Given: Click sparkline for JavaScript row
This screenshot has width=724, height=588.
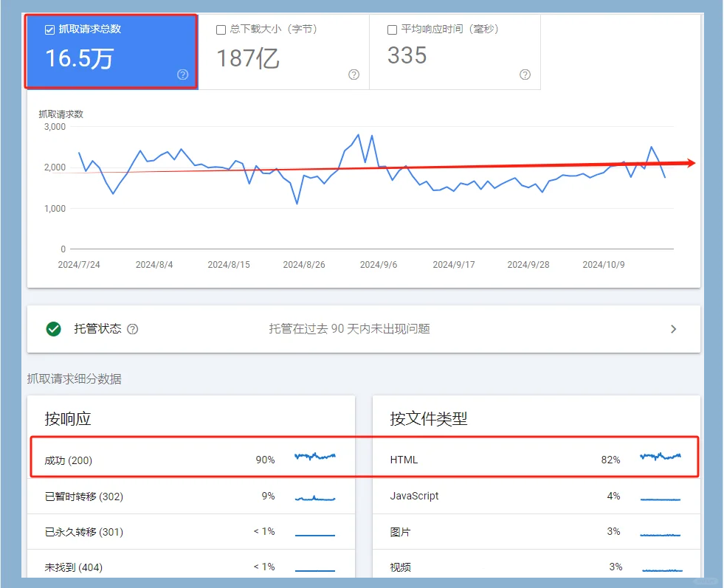Looking at the screenshot, I should coord(661,499).
